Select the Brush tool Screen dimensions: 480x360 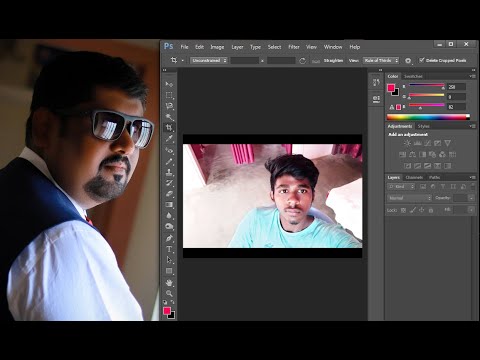(x=169, y=161)
